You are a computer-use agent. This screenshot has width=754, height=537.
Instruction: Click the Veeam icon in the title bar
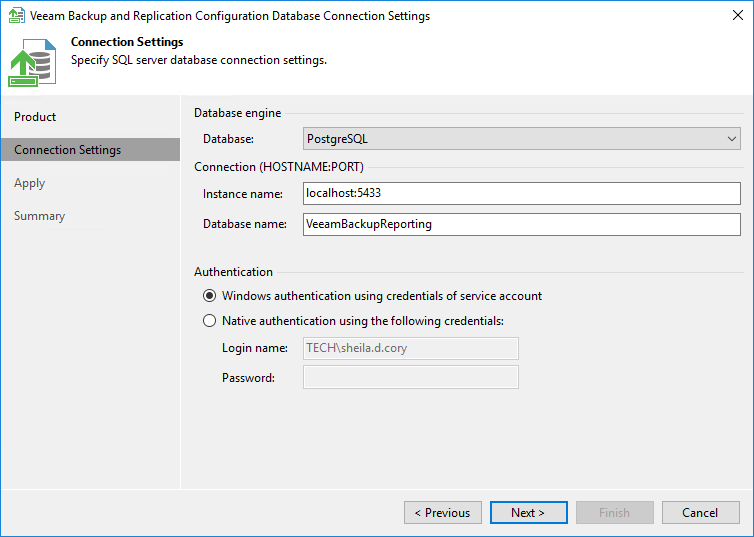coord(17,16)
